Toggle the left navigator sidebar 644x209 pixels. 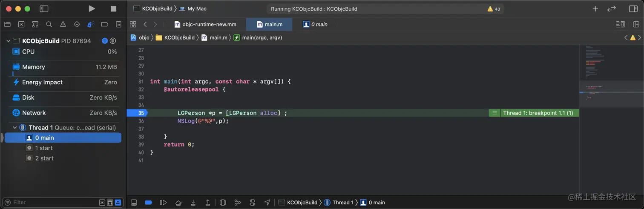click(44, 9)
